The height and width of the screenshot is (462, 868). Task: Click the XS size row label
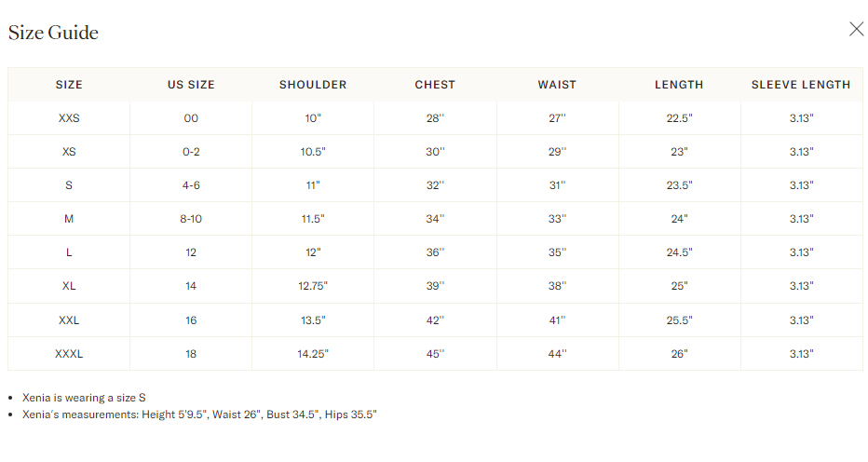point(69,152)
